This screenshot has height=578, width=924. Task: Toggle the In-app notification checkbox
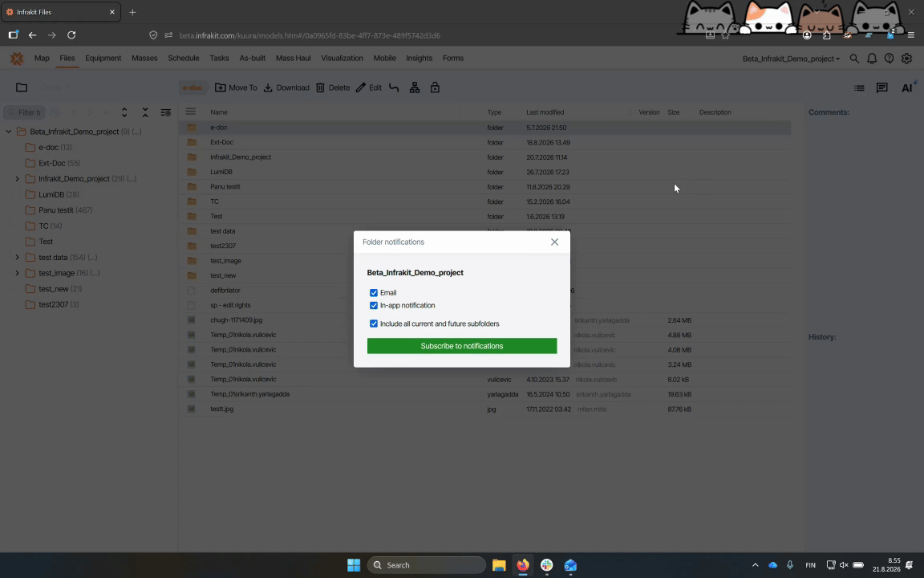point(374,306)
